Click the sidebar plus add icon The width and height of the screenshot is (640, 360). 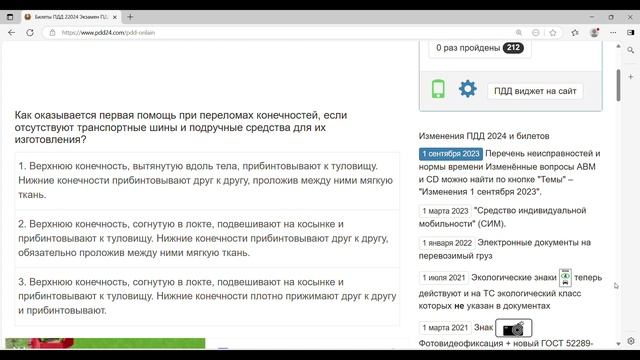[x=631, y=77]
